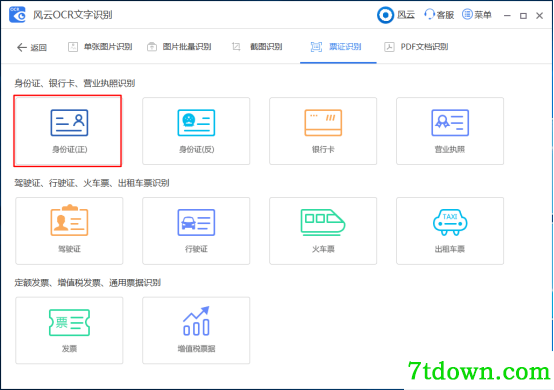Switch to 图片批量识别 tab
The image size is (554, 390).
179,47
